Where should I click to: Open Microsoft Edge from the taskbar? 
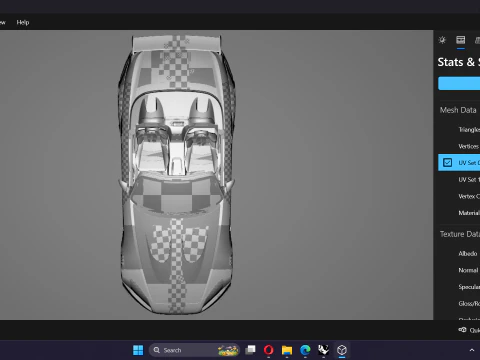[305, 350]
